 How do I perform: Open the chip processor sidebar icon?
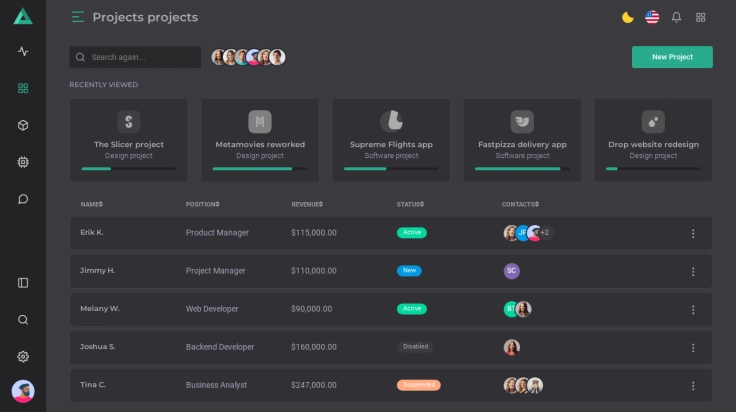(x=23, y=162)
